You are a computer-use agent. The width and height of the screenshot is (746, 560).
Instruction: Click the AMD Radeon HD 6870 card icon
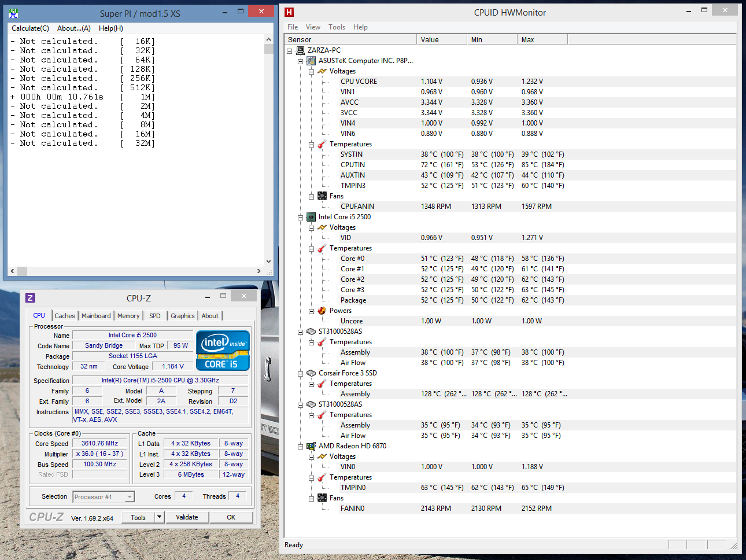[311, 446]
